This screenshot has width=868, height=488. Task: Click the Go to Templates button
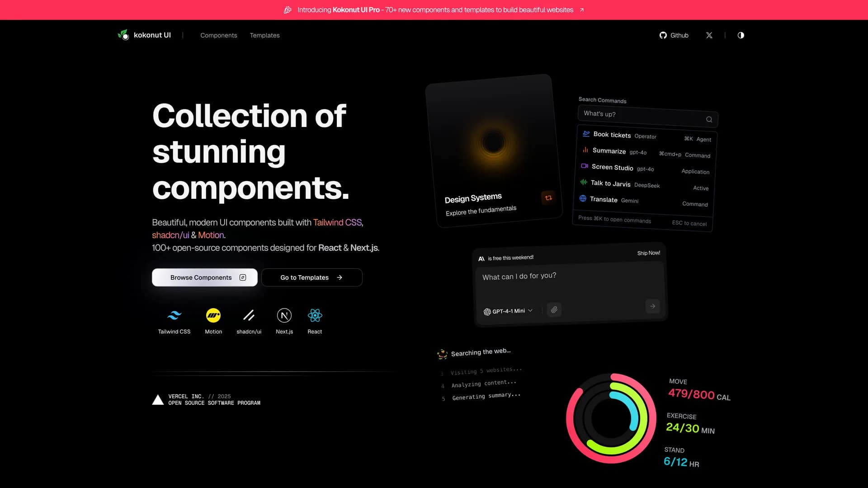[x=311, y=277]
